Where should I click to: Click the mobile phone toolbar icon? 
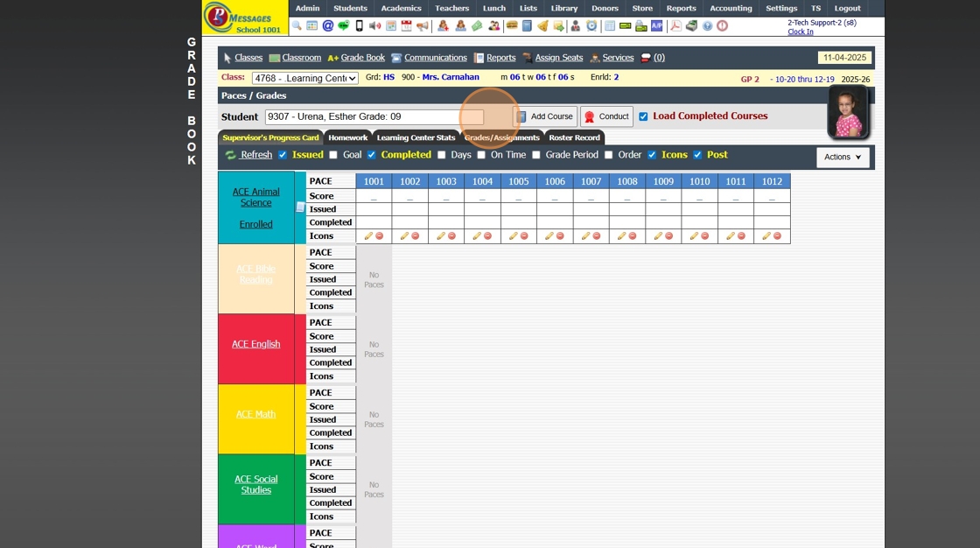point(360,25)
